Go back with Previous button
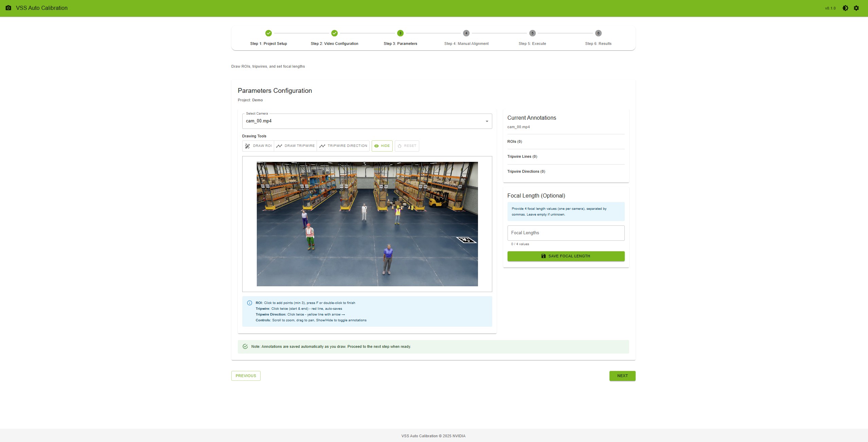Image resolution: width=868 pixels, height=442 pixels. point(246,376)
